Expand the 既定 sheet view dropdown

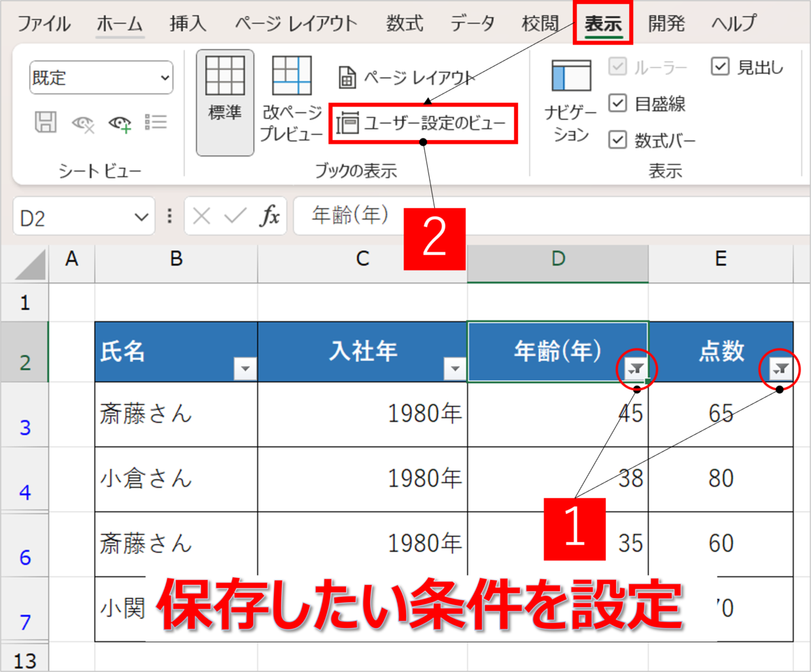(165, 78)
